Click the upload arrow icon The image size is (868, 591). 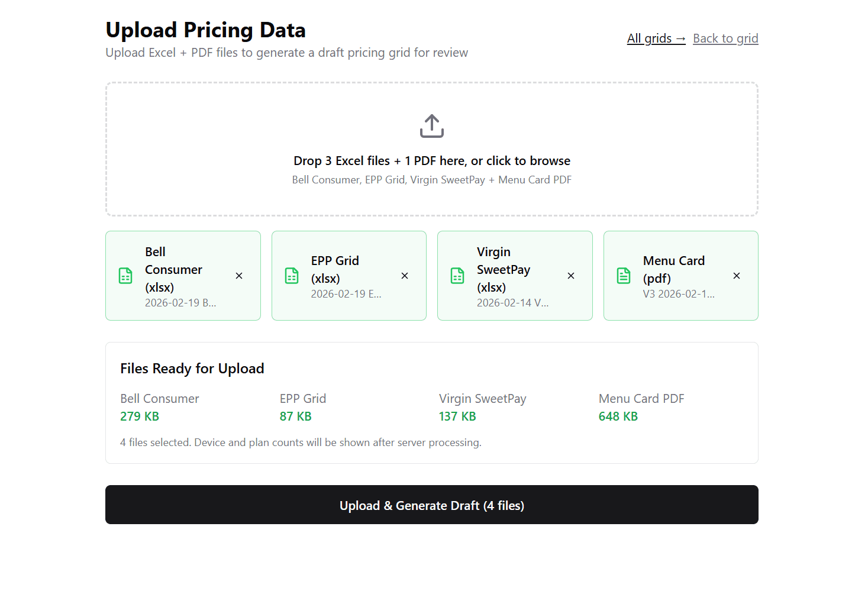click(431, 125)
